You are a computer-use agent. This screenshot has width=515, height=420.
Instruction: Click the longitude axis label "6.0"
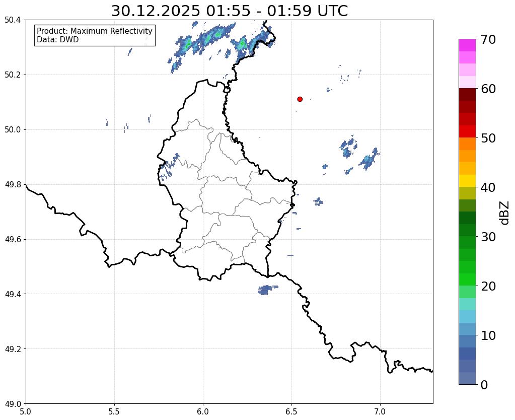203,411
